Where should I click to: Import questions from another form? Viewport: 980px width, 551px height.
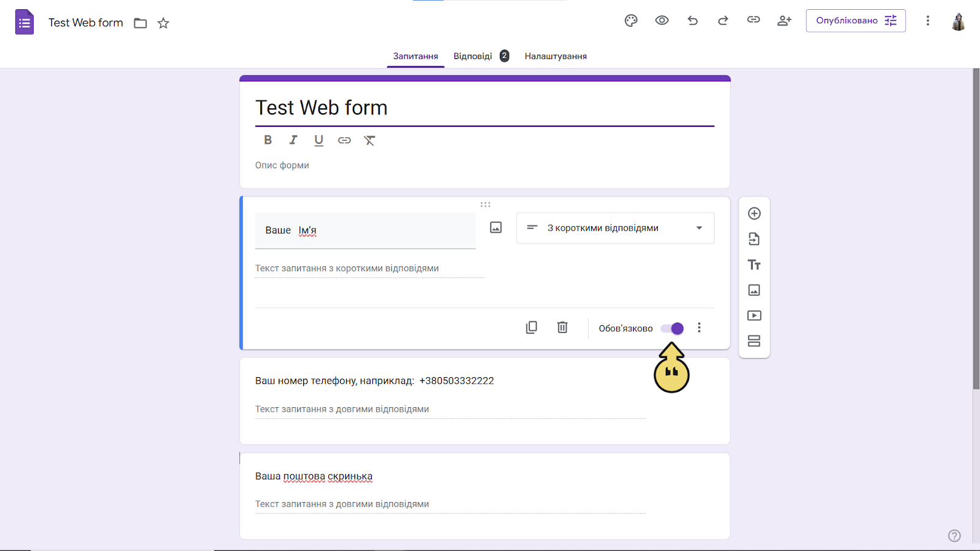click(x=754, y=239)
